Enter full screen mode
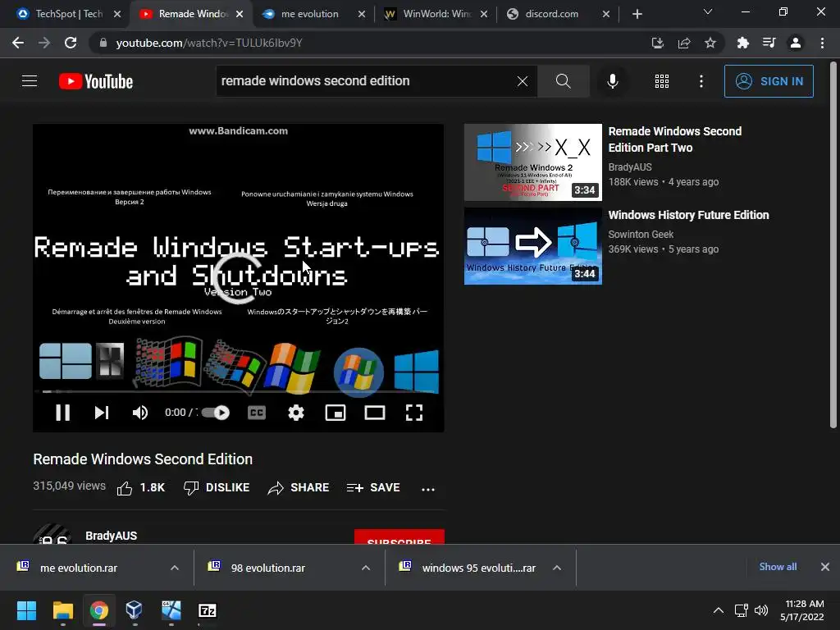Screen dimensions: 840x630 [x=414, y=413]
